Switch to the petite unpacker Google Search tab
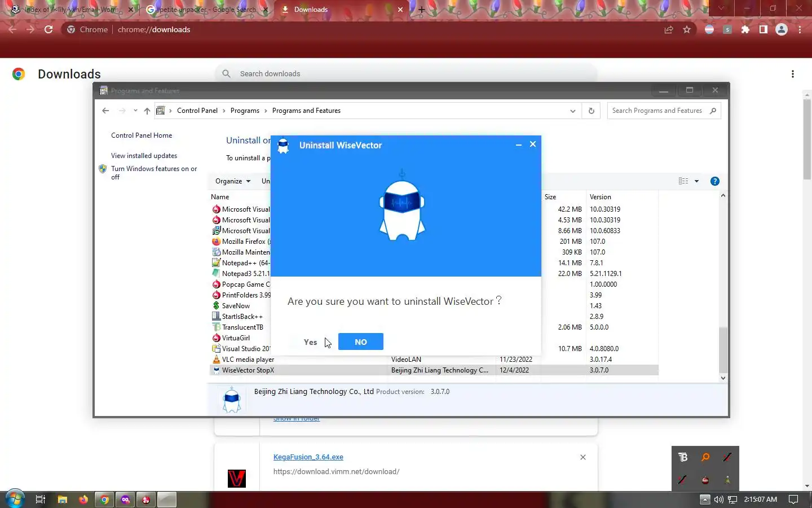This screenshot has height=508, width=812. 206,10
